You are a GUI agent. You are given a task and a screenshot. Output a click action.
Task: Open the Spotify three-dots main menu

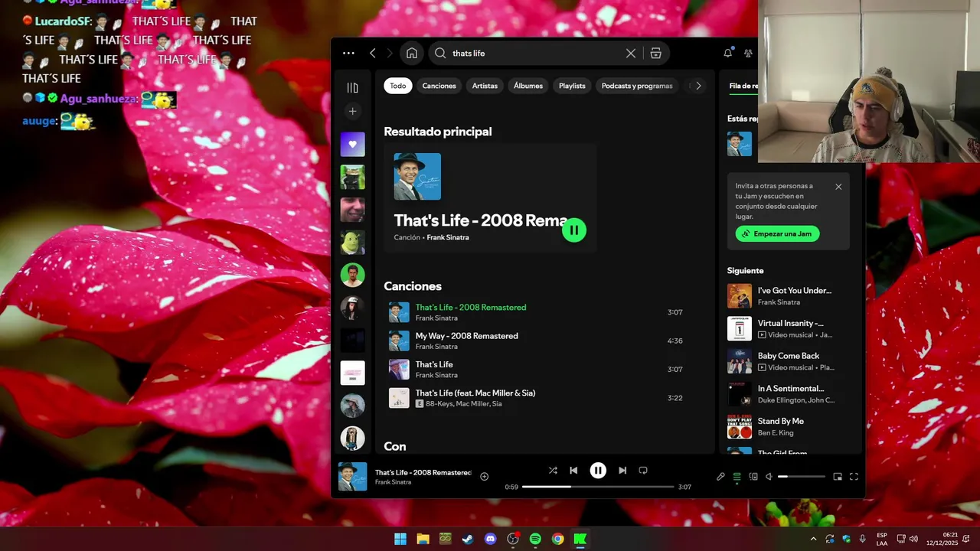(348, 54)
